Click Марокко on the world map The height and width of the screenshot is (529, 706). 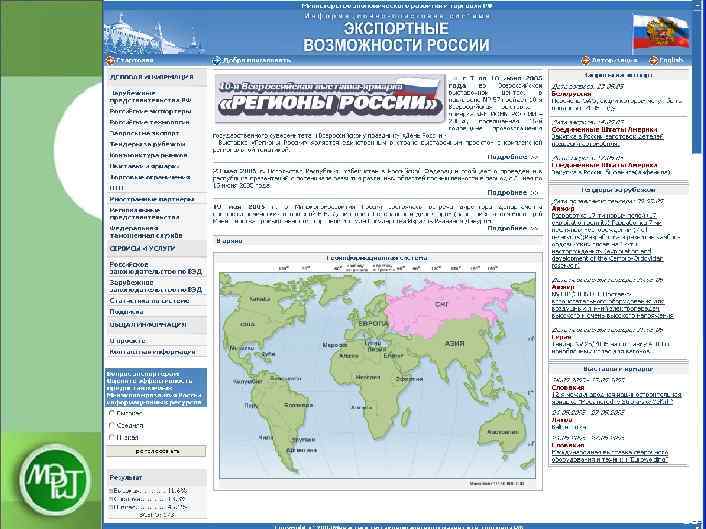coord(335,345)
